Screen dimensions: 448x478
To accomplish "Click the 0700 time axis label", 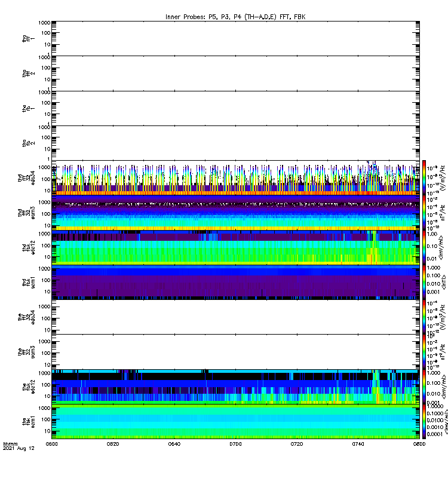I will click(235, 444).
